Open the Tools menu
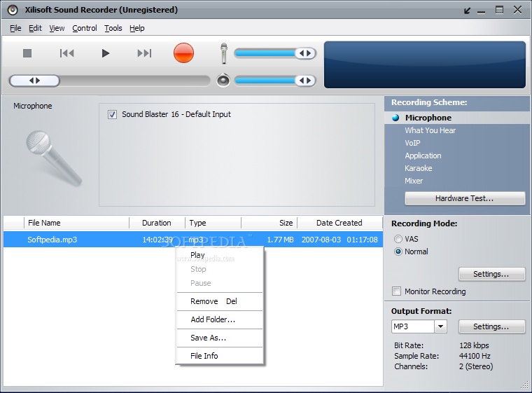The height and width of the screenshot is (393, 532). click(x=113, y=28)
